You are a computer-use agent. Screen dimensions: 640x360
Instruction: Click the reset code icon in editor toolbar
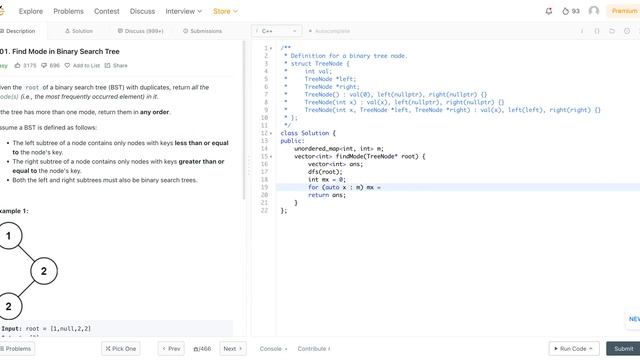(612, 31)
